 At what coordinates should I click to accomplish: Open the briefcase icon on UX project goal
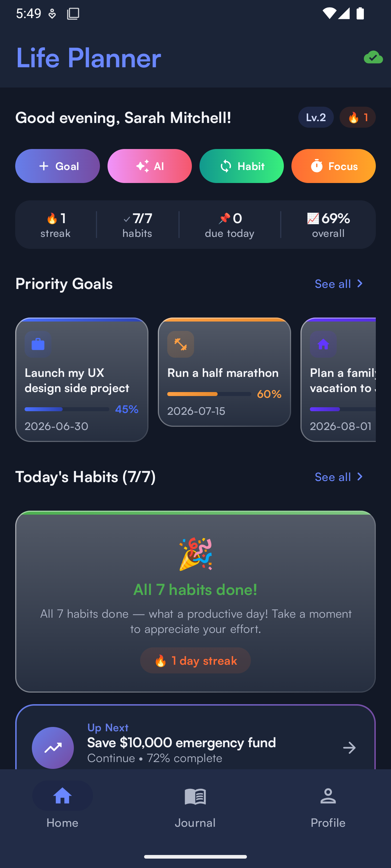pos(38,344)
